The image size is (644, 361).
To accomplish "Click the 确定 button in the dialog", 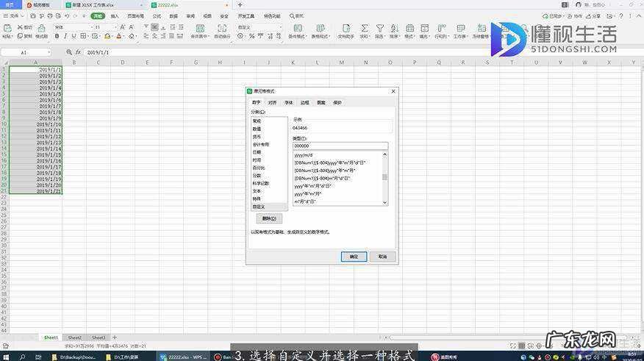I will coord(354,257).
